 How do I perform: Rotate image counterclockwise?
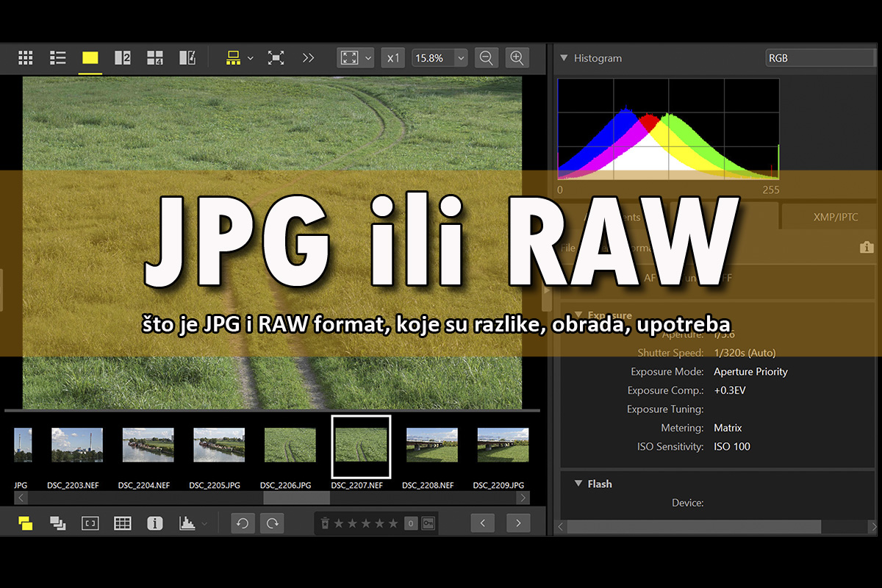coord(243,523)
